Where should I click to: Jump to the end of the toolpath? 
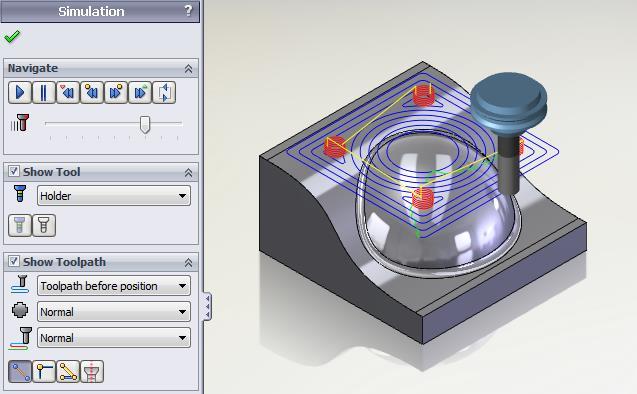140,93
